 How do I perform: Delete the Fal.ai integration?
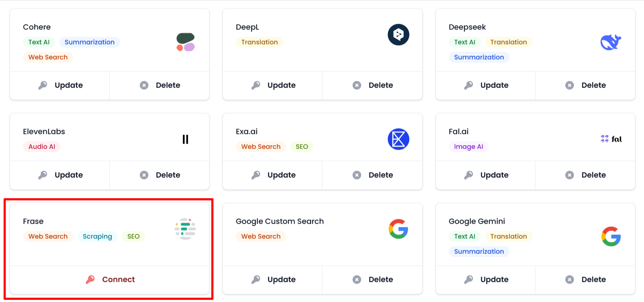[585, 175]
